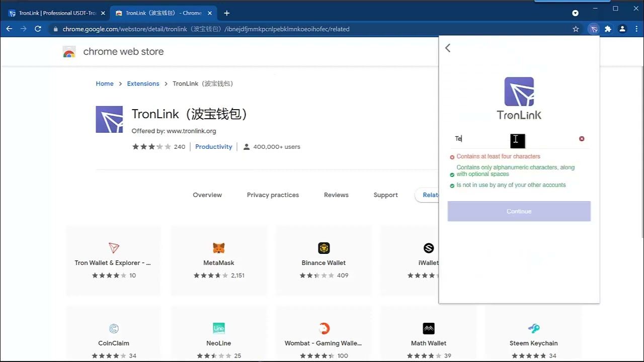Viewport: 644px width, 362px height.
Task: Open the iWallet icon
Action: point(429,247)
